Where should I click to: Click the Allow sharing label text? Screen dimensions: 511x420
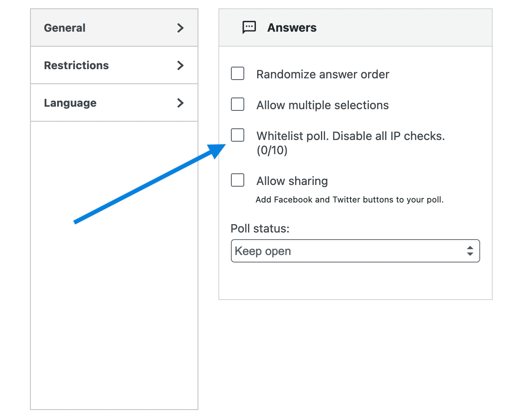coord(292,181)
